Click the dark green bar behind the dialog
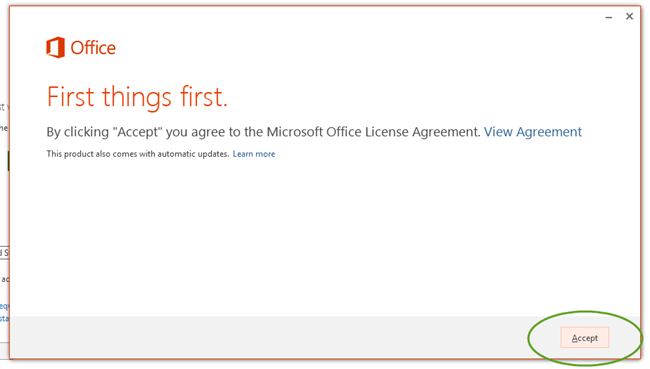 (8, 161)
